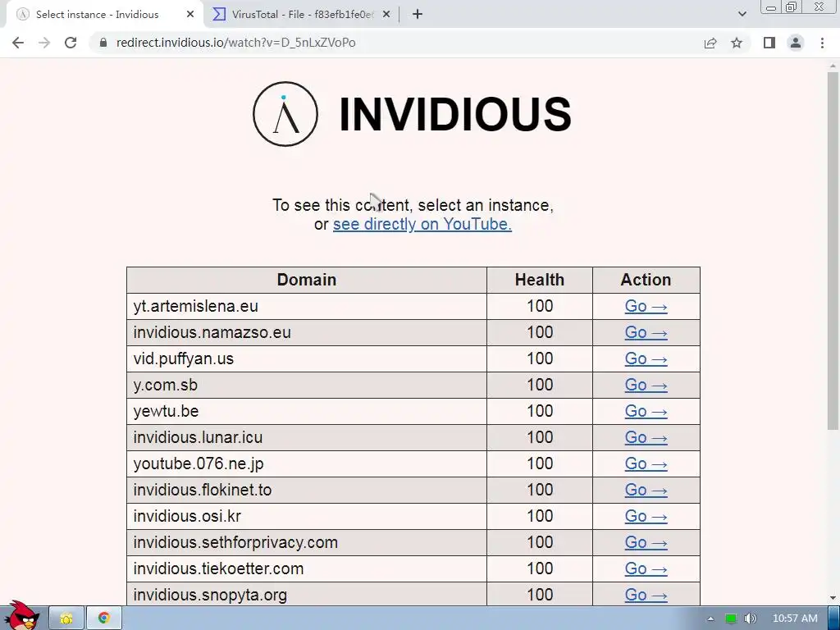
Task: Go to the invidious.osi.kr instance
Action: click(x=646, y=517)
